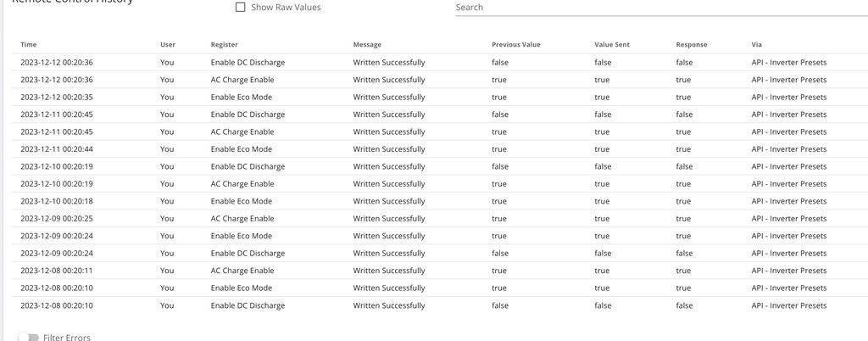Viewport: 868px width, 341px height.
Task: Pick the 2023-12-08 00:20:11 AC Charge entry
Action: (x=57, y=271)
